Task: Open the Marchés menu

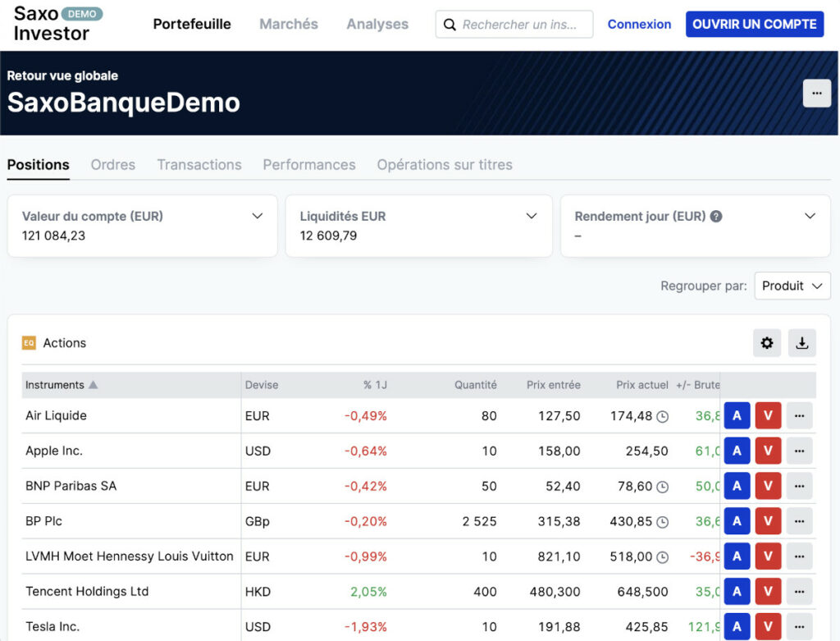Action: [288, 24]
